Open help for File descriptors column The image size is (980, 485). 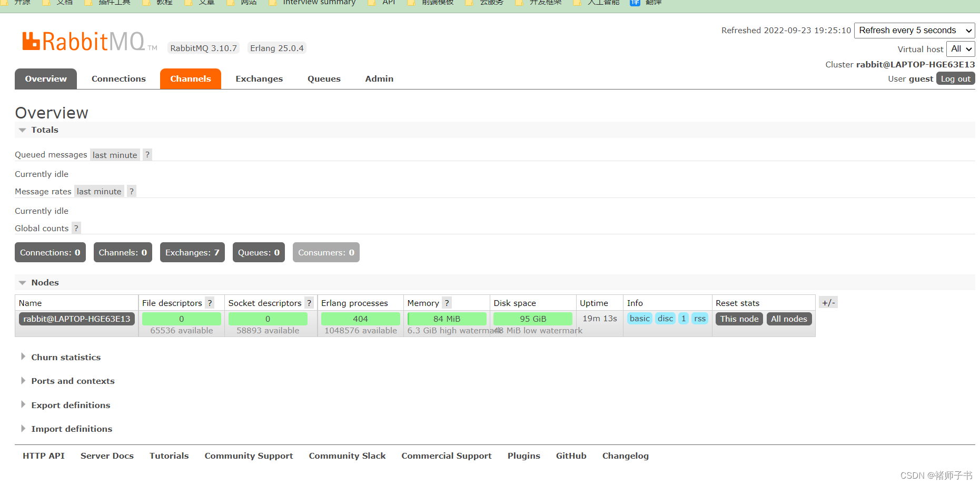pos(210,303)
